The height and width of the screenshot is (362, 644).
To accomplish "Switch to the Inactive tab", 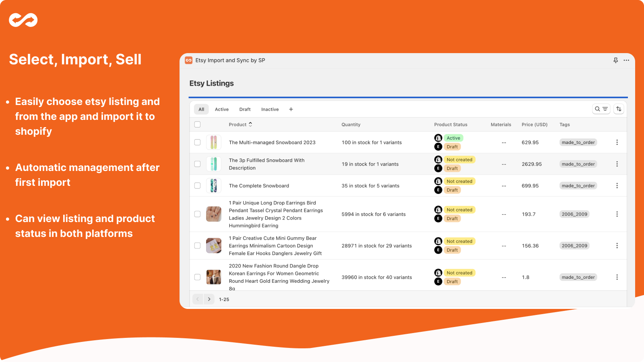I will coord(270,109).
